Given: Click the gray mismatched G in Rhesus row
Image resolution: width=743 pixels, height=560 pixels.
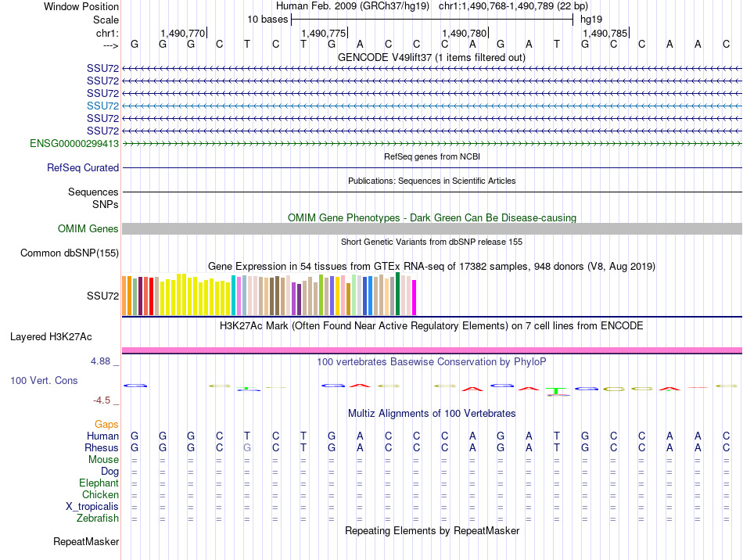Looking at the screenshot, I should pos(247,448).
